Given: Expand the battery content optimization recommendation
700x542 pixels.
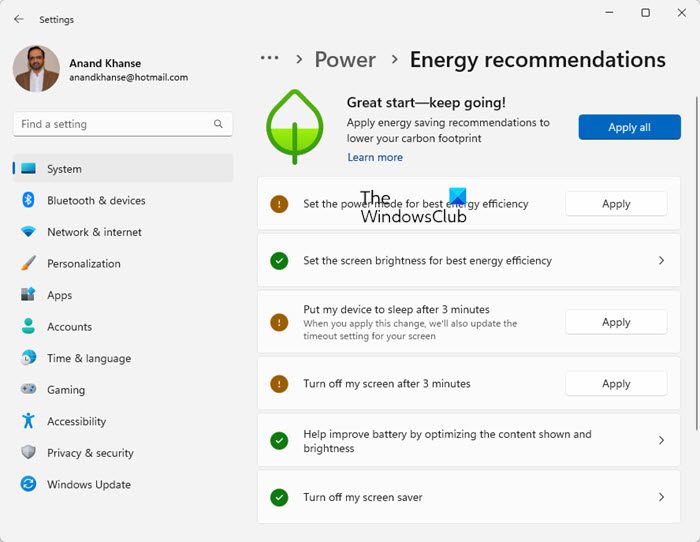Looking at the screenshot, I should (x=661, y=441).
